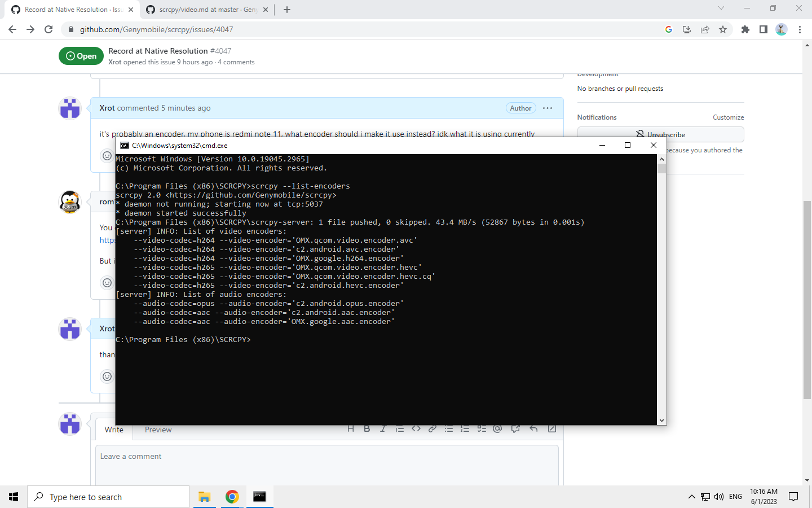Switch to the Preview tab in comment editor
Image resolution: width=812 pixels, height=508 pixels.
click(x=158, y=430)
